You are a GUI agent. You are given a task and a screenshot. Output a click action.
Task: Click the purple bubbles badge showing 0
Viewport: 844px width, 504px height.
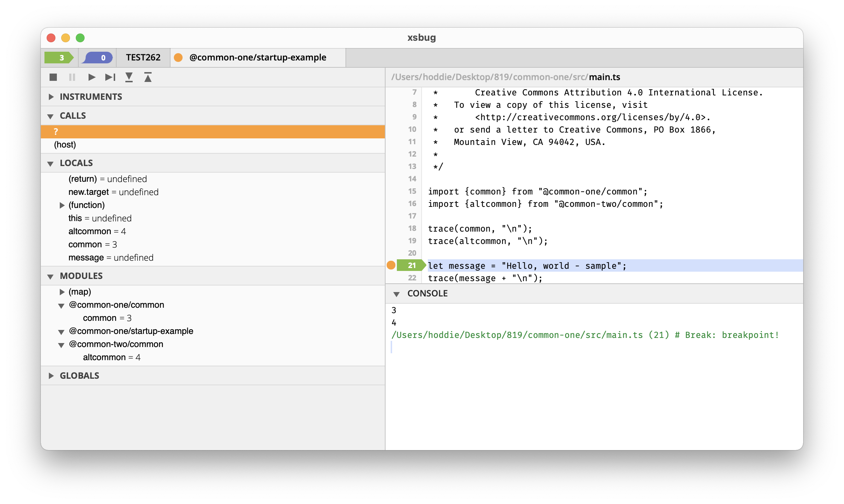(97, 57)
